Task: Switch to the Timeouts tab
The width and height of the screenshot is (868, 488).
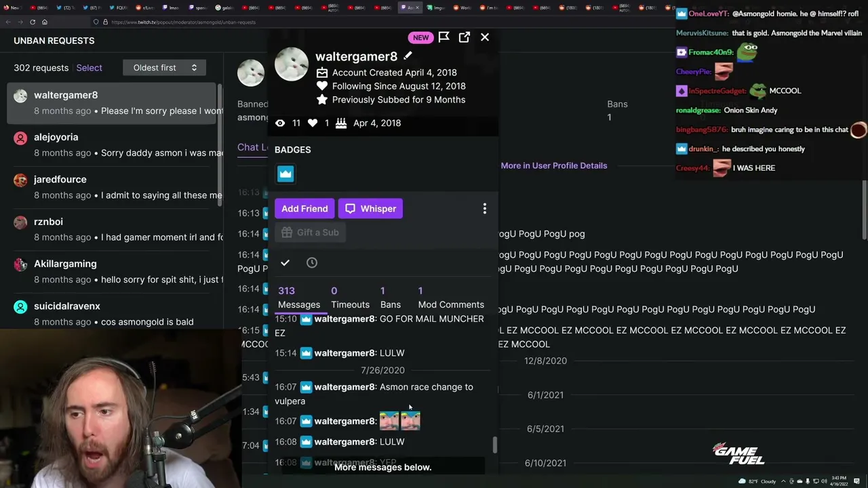Action: (350, 298)
